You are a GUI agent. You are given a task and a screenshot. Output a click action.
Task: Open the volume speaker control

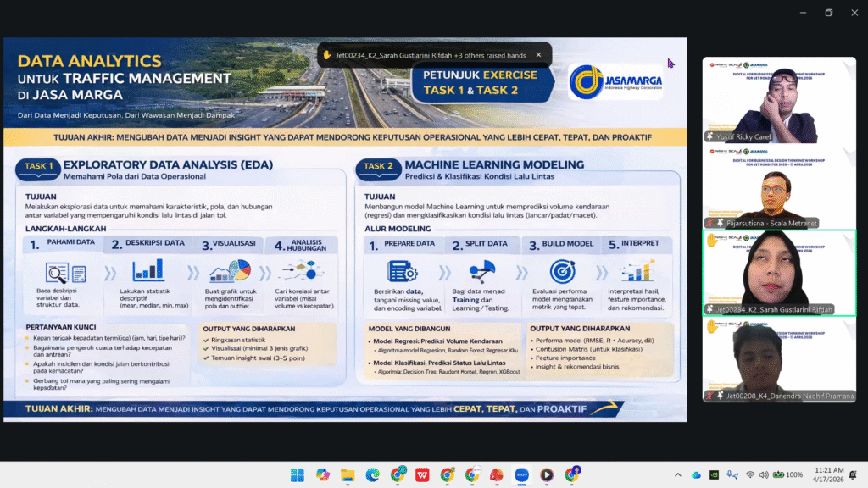tap(764, 474)
